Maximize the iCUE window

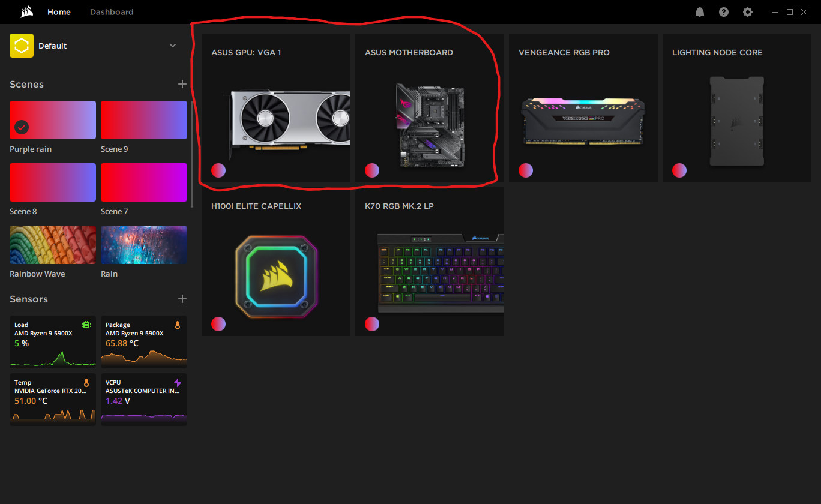(x=790, y=12)
